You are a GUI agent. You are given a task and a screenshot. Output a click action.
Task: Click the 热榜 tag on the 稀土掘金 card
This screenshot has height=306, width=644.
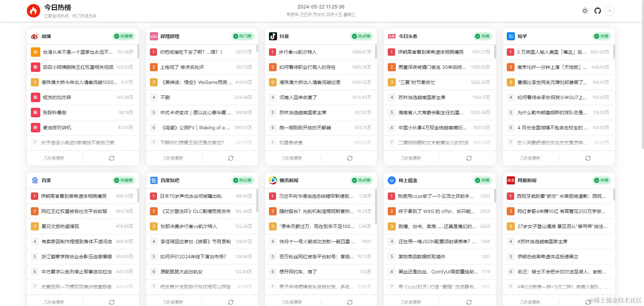pos(483,180)
